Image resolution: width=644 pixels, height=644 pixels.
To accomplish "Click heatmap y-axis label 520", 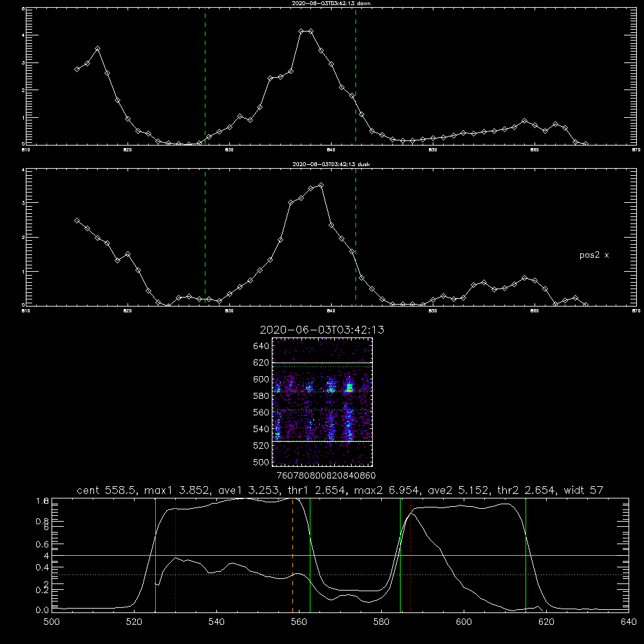I will 261,446.
